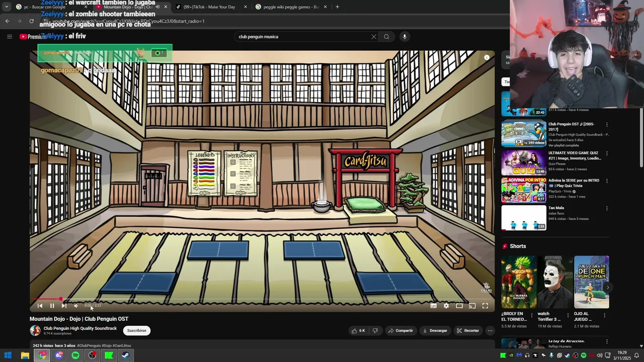
Task: Go to the previous video
Action: point(40,306)
